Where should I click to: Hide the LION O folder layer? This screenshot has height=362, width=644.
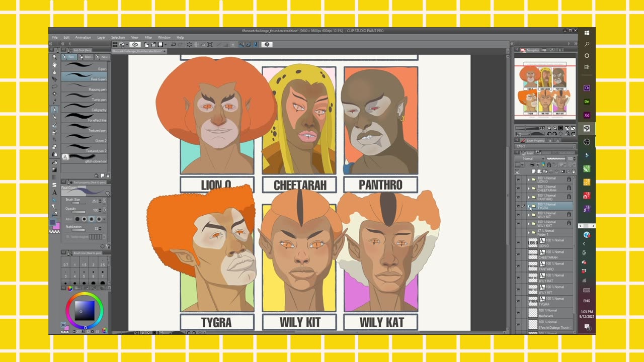[518, 179]
